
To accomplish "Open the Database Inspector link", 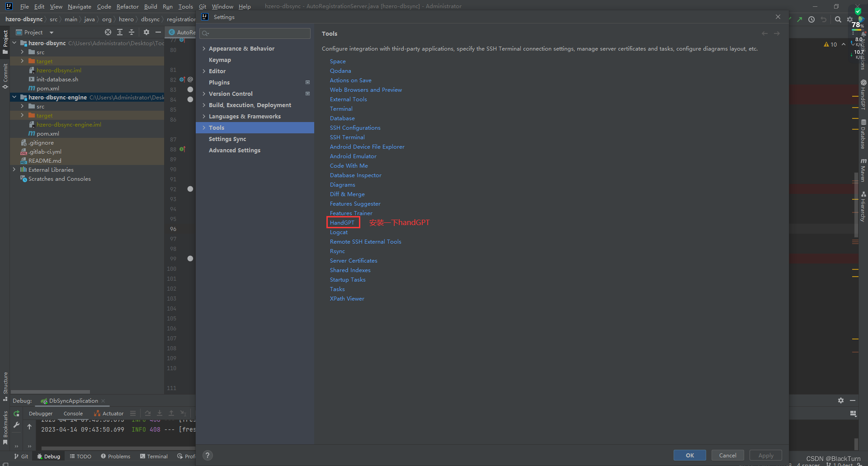I will click(355, 175).
